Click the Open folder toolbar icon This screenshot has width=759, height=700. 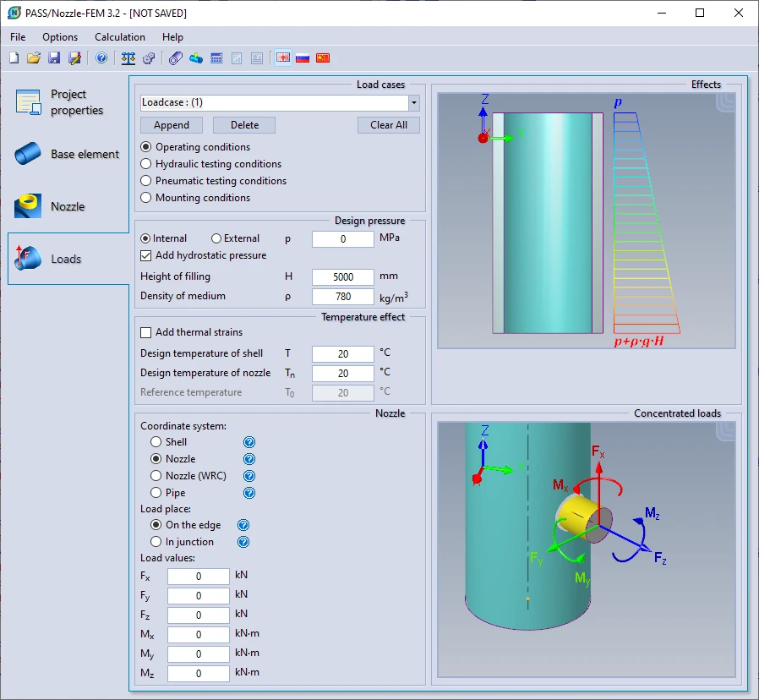pyautogui.click(x=34, y=58)
